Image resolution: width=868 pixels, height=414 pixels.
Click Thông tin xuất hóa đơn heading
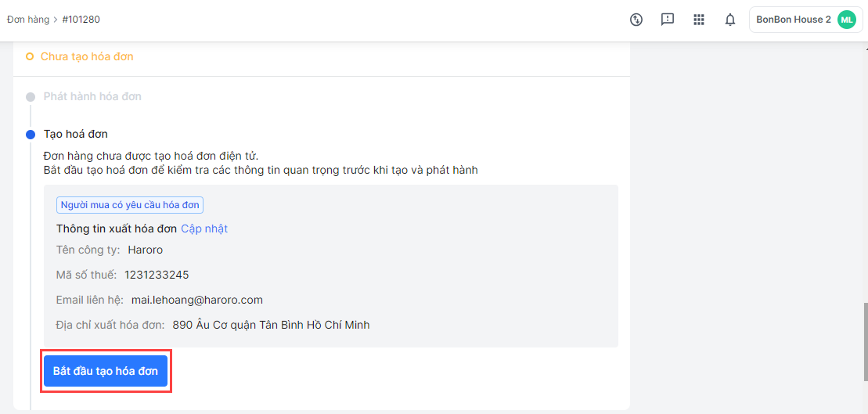(x=117, y=229)
